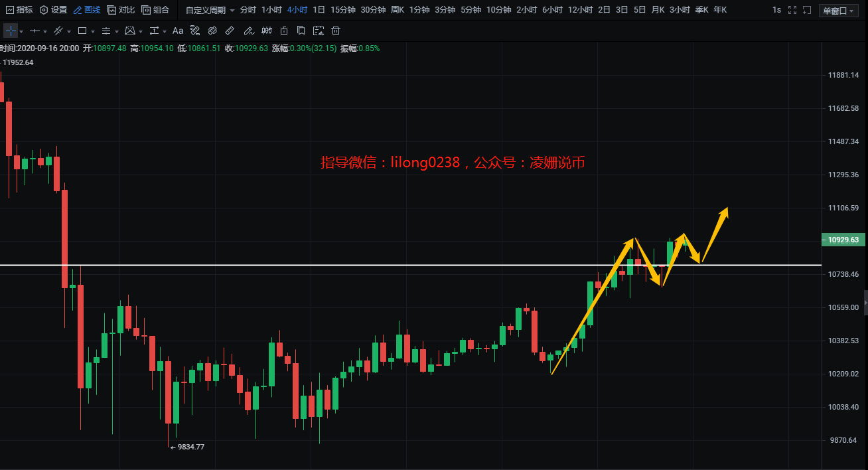868x470 pixels.
Task: Select the crosshair cursor tool
Action: tap(10, 31)
